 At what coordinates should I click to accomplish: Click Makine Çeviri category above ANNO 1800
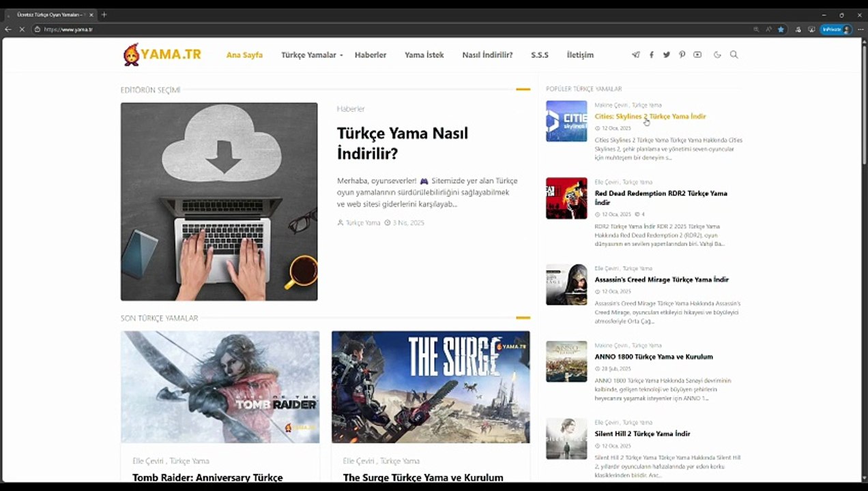click(611, 345)
